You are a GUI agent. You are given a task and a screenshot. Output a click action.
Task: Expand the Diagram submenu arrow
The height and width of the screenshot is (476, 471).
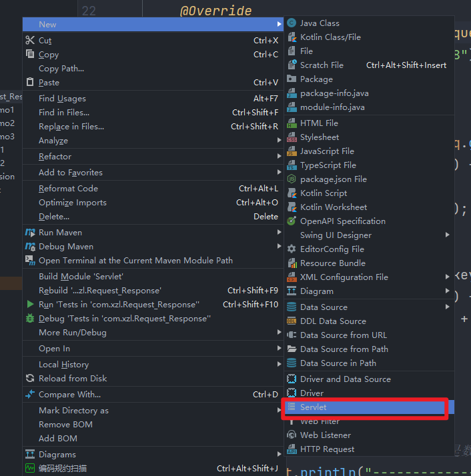[447, 291]
